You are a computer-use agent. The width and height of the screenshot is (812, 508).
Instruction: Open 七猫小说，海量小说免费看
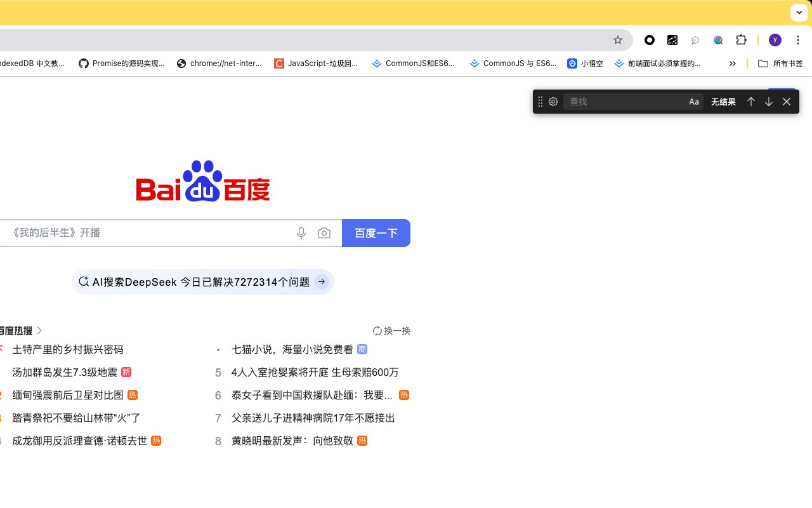click(292, 349)
